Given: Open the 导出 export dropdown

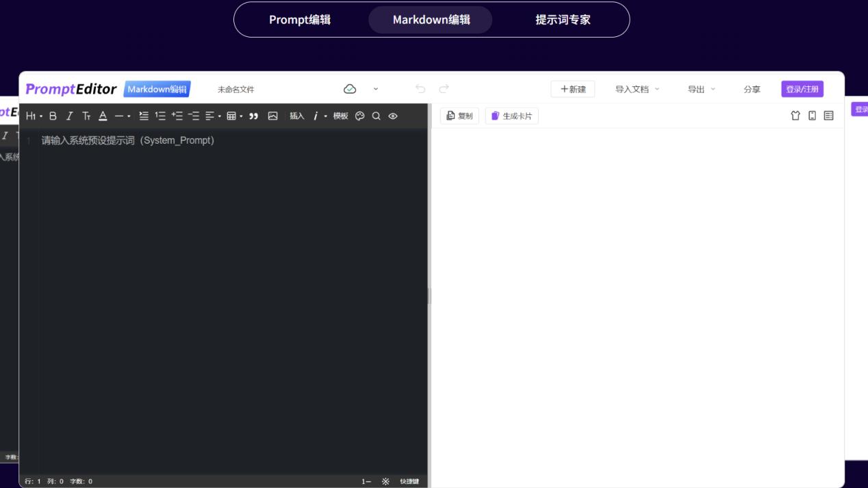Looking at the screenshot, I should click(x=698, y=89).
